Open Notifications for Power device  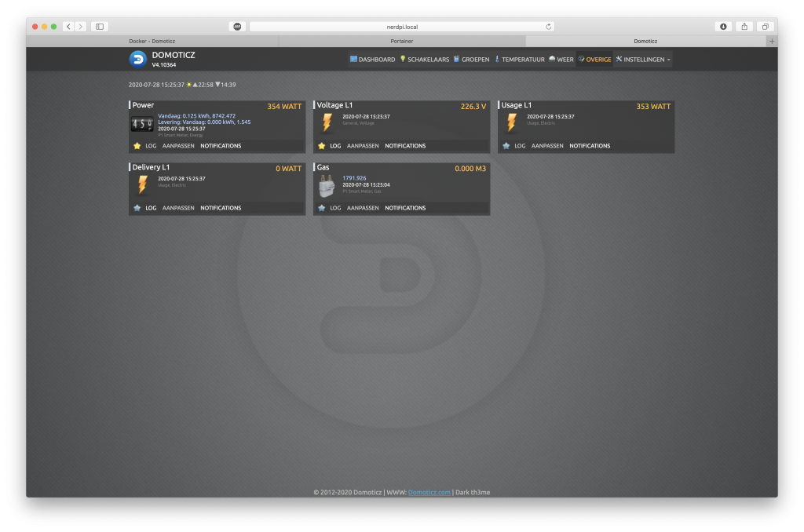(221, 146)
